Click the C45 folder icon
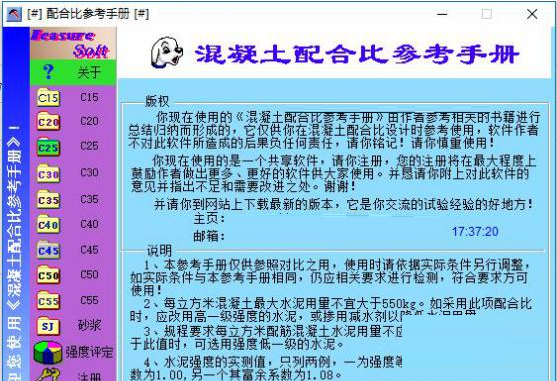This screenshot has height=381, width=557. tap(48, 250)
